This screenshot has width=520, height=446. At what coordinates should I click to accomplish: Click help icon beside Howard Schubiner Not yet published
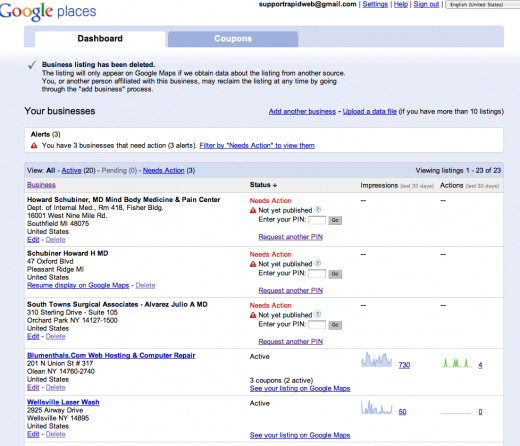pyautogui.click(x=318, y=210)
